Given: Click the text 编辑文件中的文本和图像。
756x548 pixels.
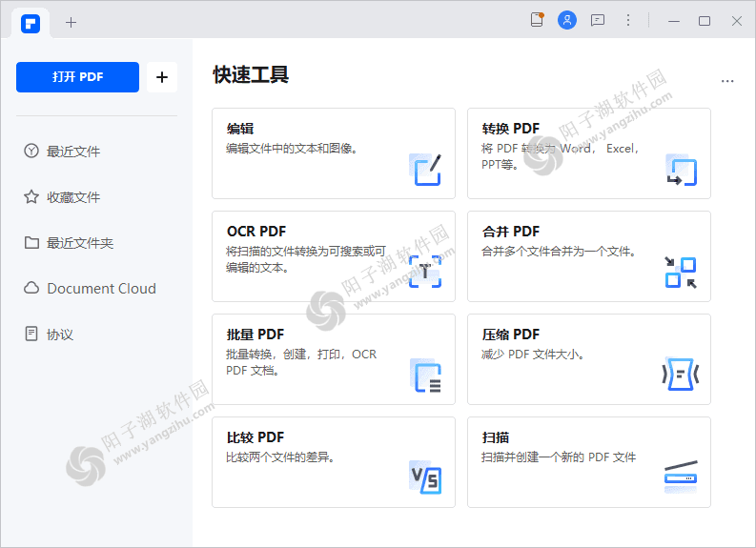Looking at the screenshot, I should [292, 149].
